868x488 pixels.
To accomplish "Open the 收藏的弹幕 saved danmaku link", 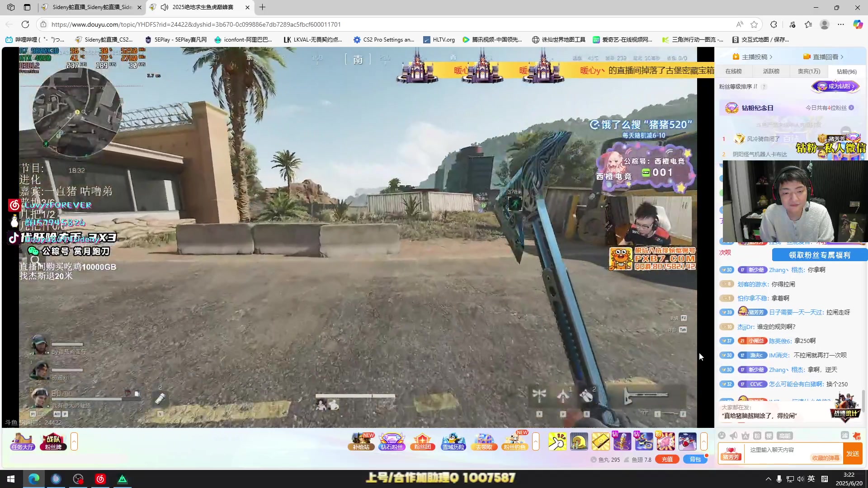I will coord(826,458).
